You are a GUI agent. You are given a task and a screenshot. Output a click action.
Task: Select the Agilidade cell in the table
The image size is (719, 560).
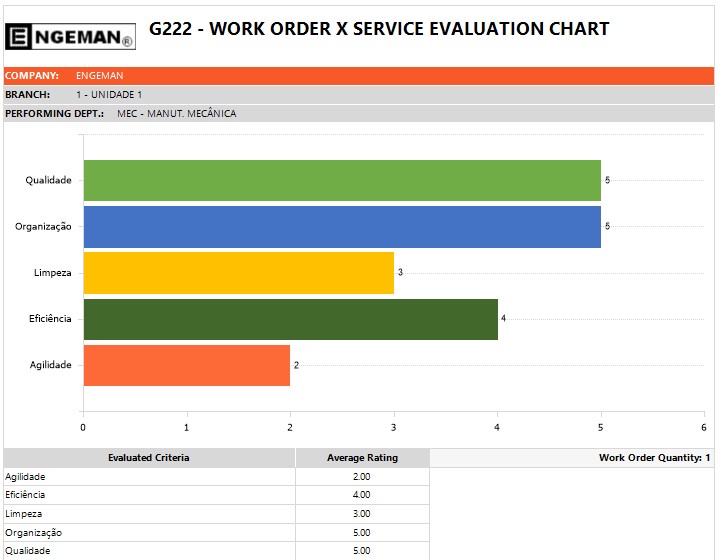click(26, 477)
